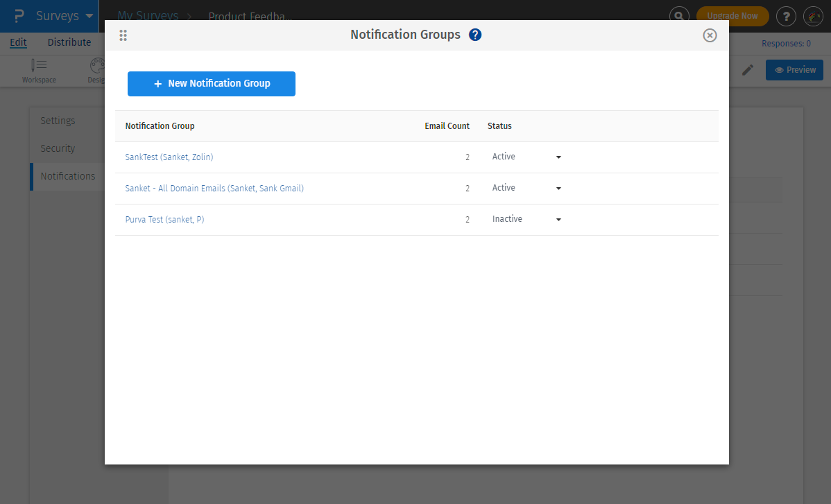Click the New Notification Group button
This screenshot has height=504, width=831.
coord(212,83)
